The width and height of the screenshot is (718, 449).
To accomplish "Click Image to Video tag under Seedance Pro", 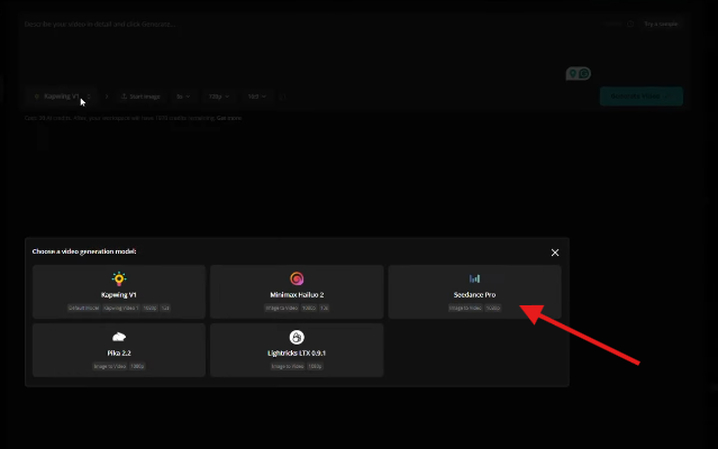I will (465, 308).
